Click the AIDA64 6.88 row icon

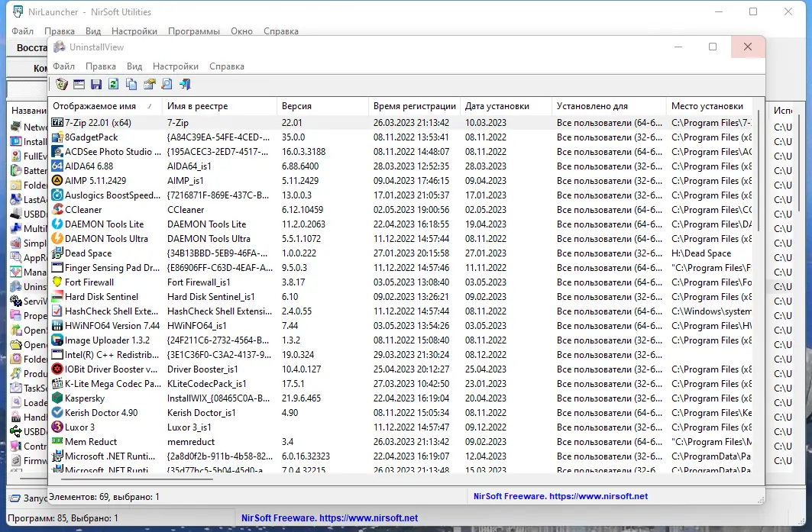(x=57, y=166)
